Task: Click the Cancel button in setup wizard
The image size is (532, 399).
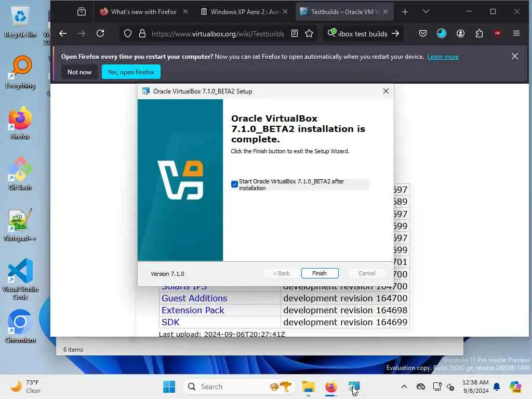Action: 367,273
